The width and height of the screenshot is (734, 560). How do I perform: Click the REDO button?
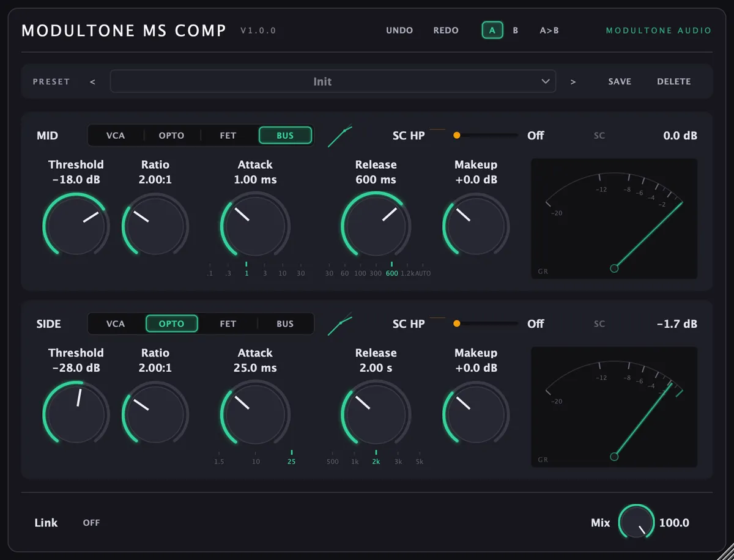[446, 30]
